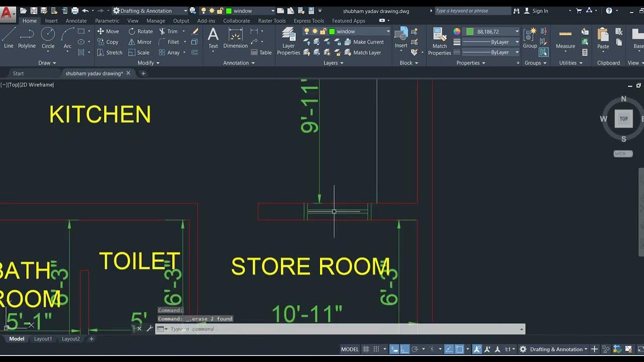
Task: Switch to the Insert ribbon tab
Action: point(51,21)
